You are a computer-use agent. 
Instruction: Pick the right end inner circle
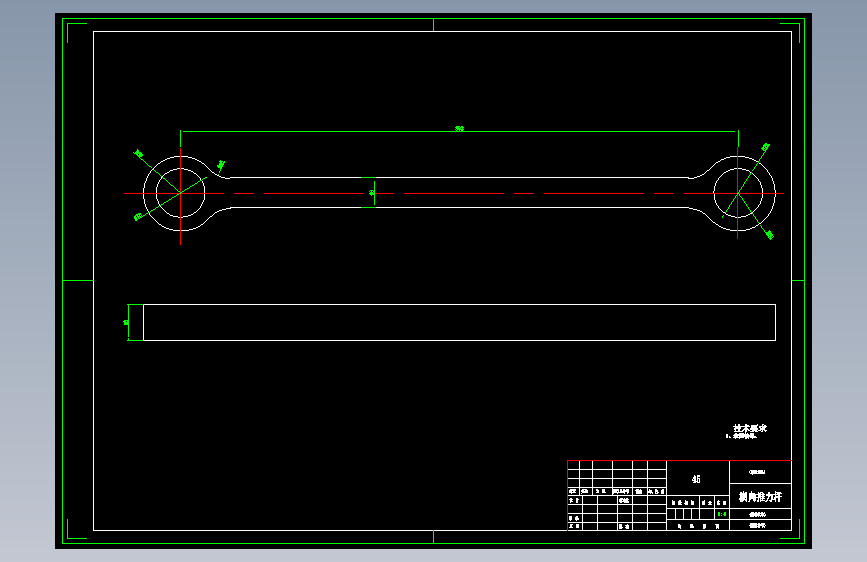click(738, 194)
